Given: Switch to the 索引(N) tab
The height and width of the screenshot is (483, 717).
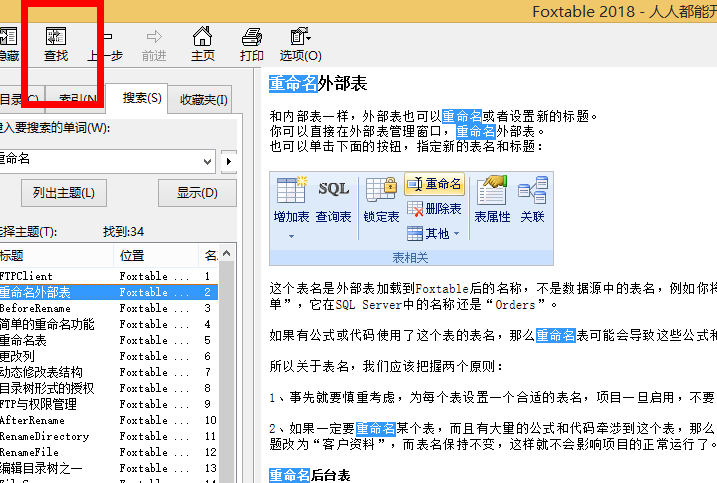Looking at the screenshot, I should tap(75, 99).
